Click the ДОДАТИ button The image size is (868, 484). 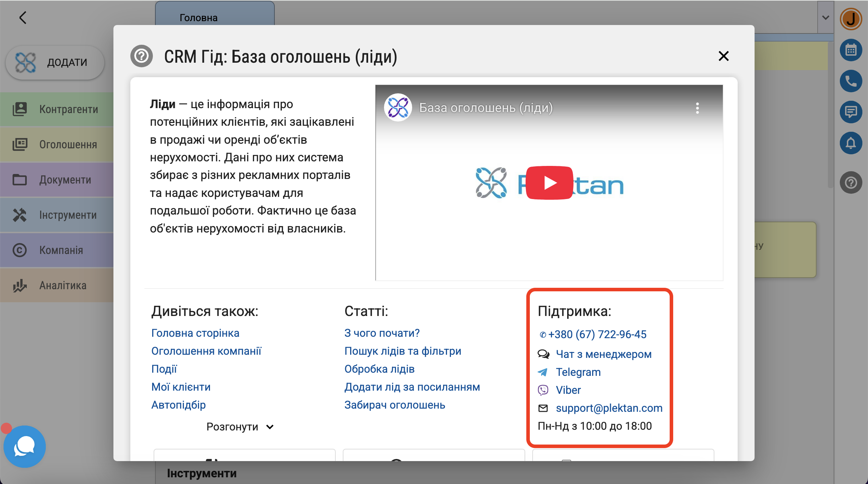pos(55,62)
